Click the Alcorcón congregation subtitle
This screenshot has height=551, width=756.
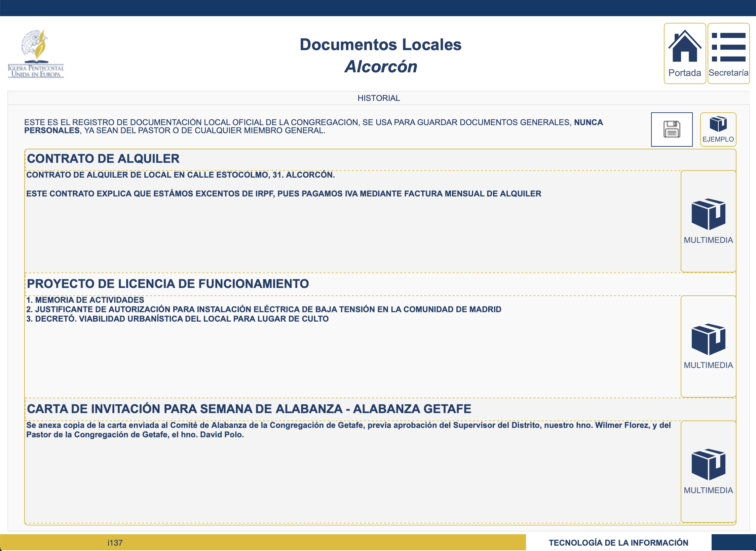point(380,67)
